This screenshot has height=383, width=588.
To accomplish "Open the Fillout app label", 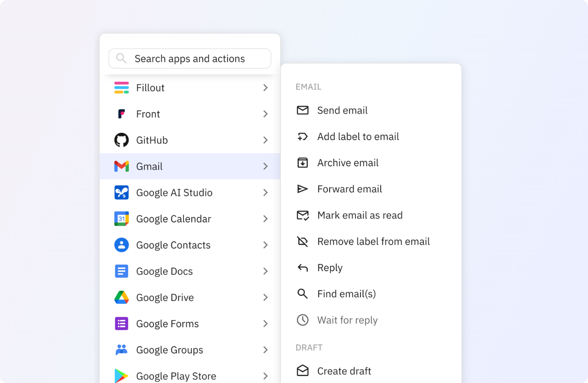I will pyautogui.click(x=150, y=88).
